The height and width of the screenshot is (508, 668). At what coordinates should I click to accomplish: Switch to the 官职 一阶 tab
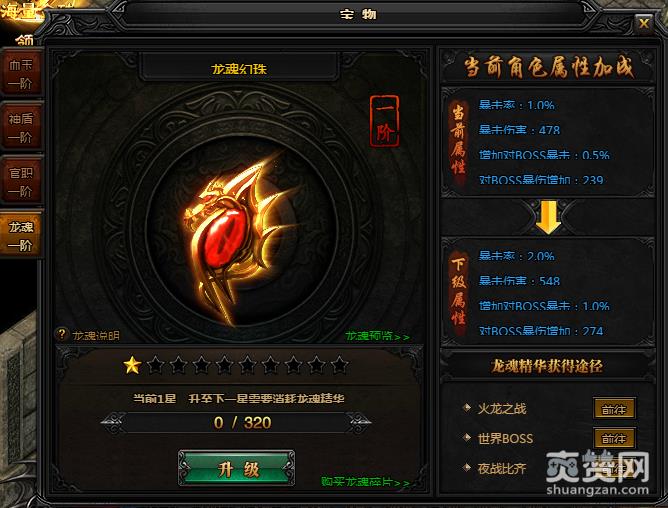(21, 182)
